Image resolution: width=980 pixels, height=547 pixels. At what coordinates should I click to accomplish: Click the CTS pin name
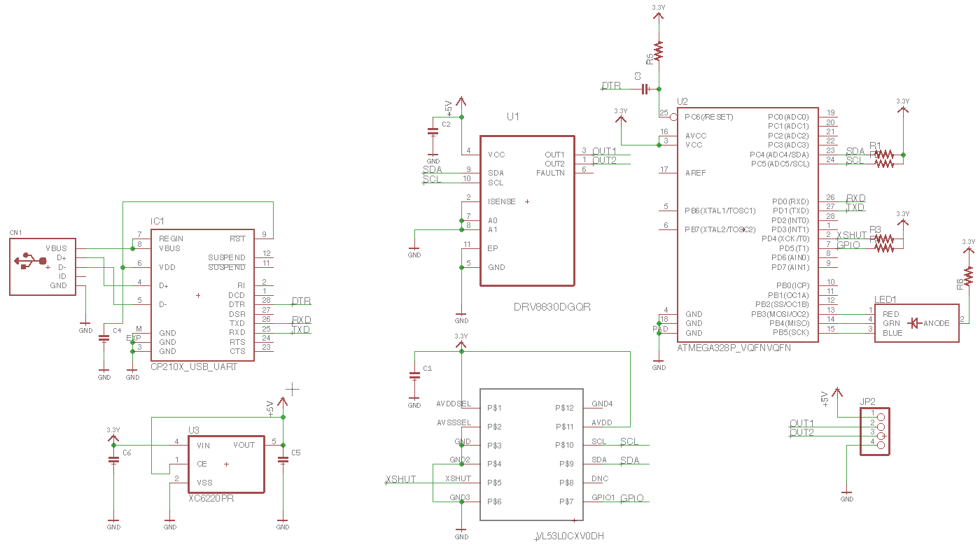pyautogui.click(x=238, y=351)
